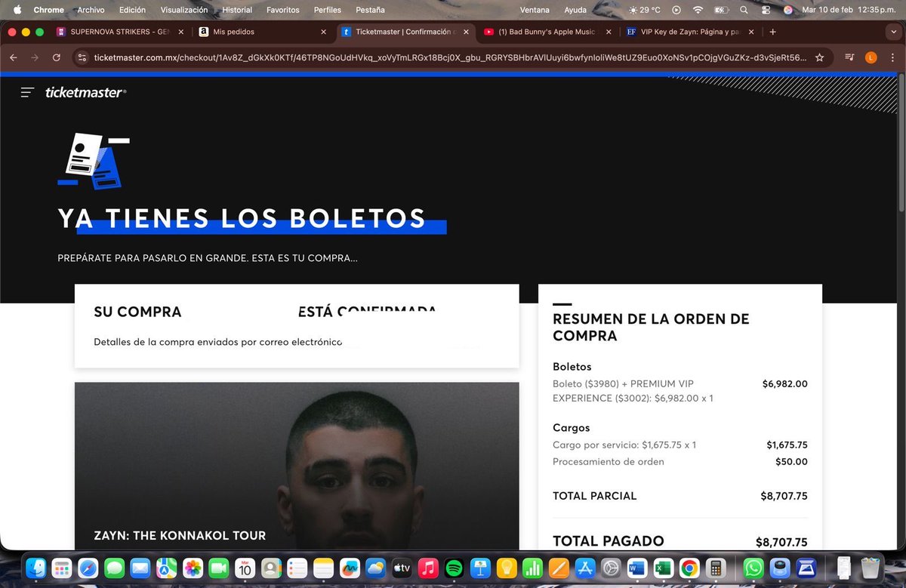Select ZAYN: THE KONNAKOL TOUR title
The height and width of the screenshot is (588, 906).
[x=180, y=535]
